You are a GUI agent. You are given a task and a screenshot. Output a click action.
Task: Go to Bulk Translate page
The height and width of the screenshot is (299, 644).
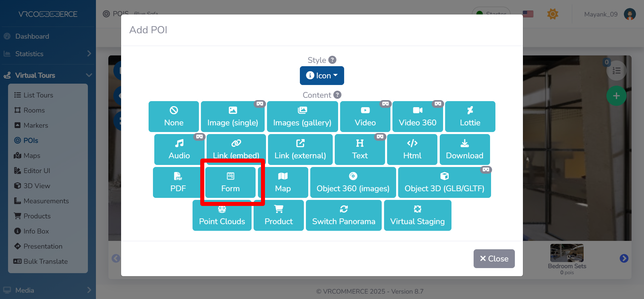click(45, 261)
